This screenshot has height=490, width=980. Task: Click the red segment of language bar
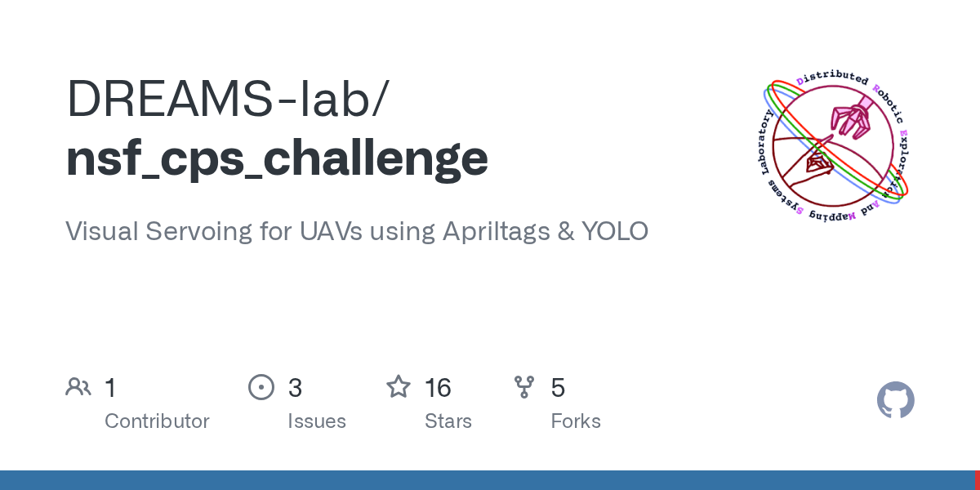(x=977, y=480)
